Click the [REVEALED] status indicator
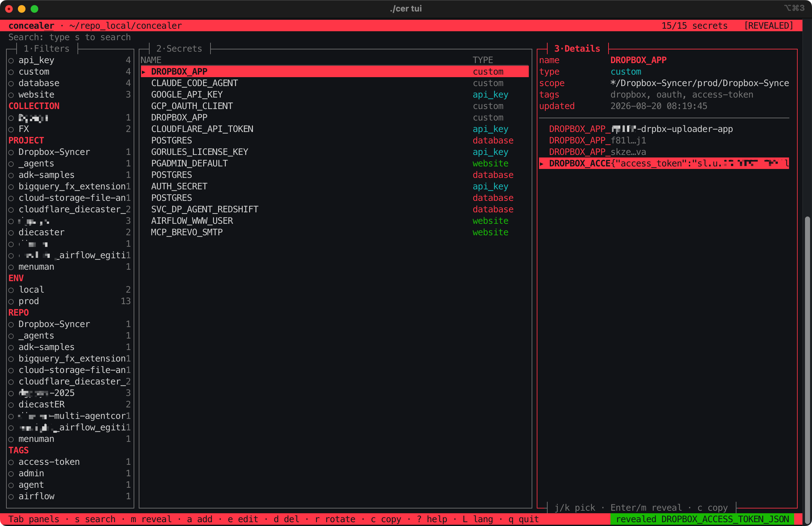Screen dimensions: 812x526 (x=769, y=26)
